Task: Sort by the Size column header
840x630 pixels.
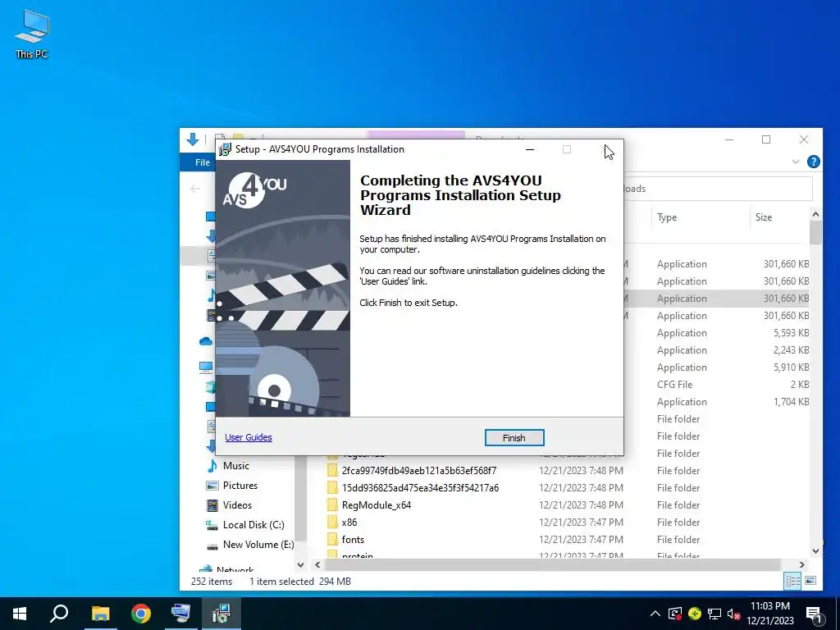Action: coord(764,217)
